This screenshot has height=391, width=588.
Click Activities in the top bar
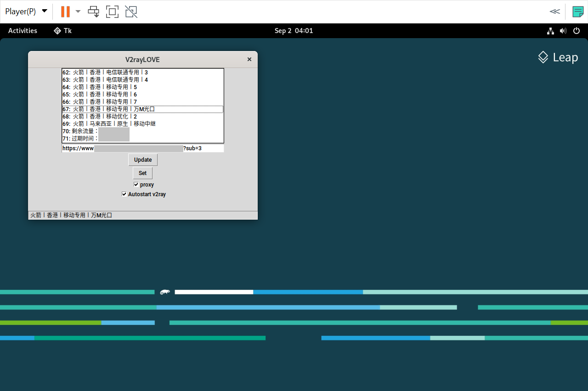[x=22, y=31]
